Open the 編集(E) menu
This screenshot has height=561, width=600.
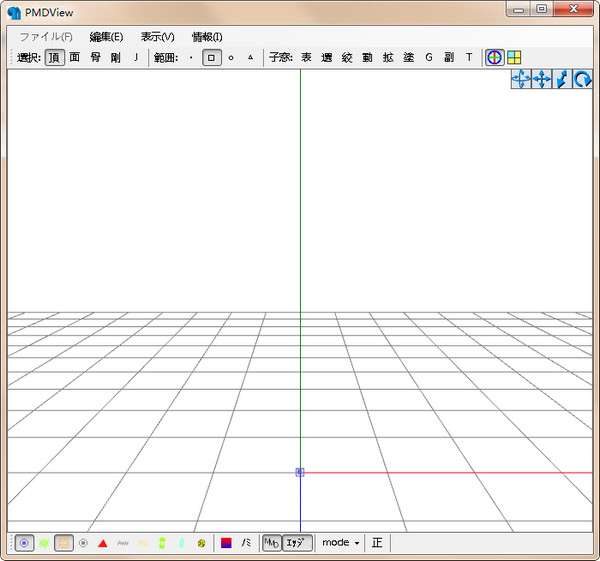pyautogui.click(x=106, y=37)
